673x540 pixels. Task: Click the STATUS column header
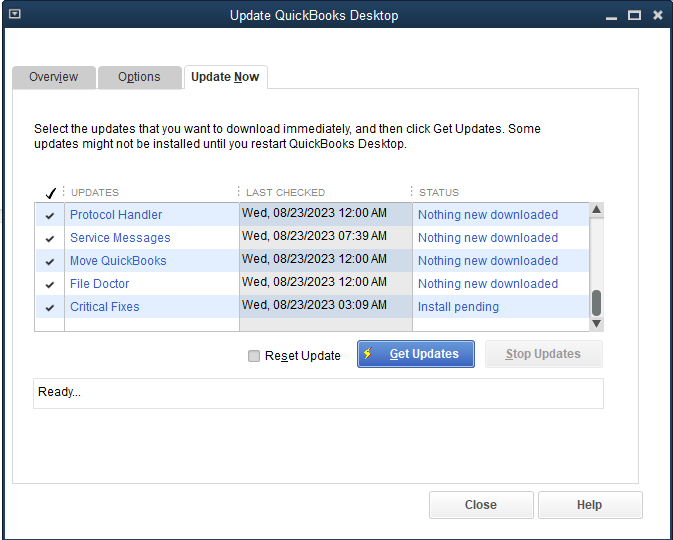(439, 192)
